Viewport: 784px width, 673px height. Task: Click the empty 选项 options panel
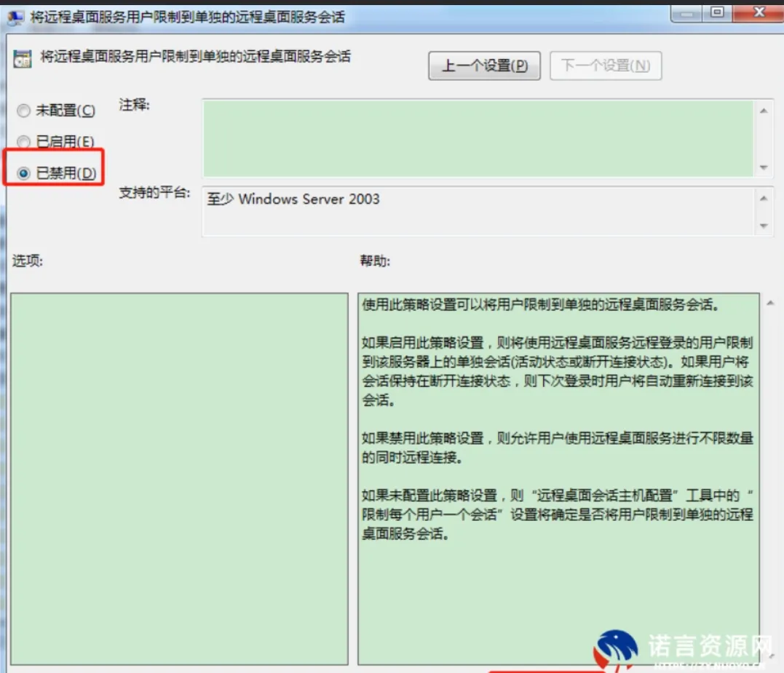179,479
